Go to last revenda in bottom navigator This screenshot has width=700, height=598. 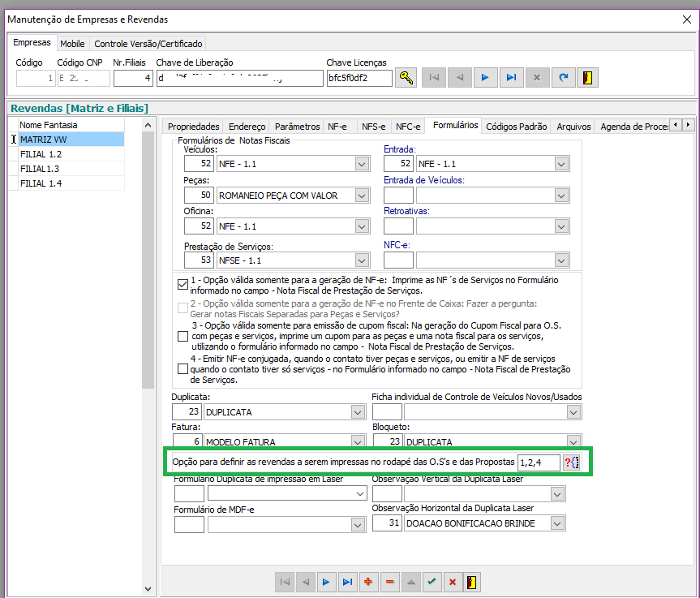[347, 582]
